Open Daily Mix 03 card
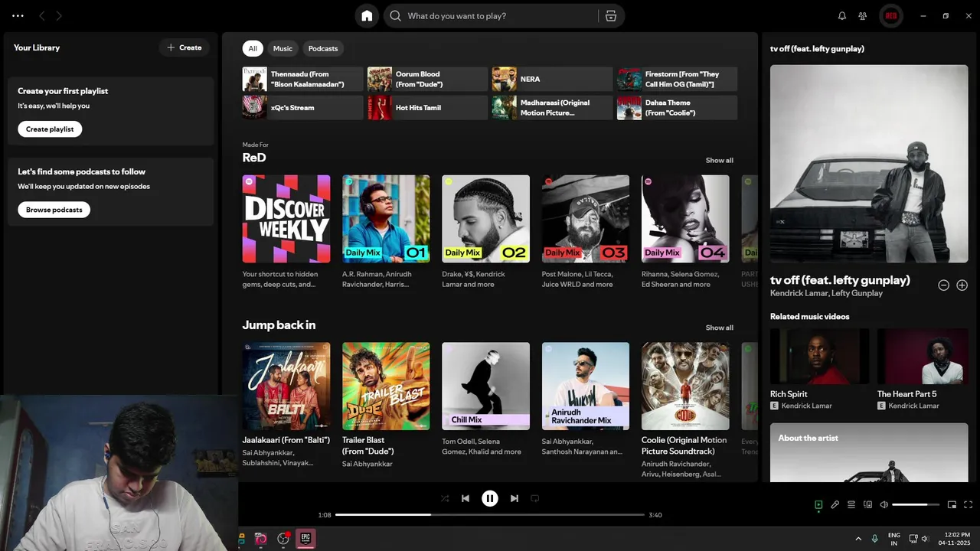Image resolution: width=980 pixels, height=551 pixels. click(x=586, y=232)
